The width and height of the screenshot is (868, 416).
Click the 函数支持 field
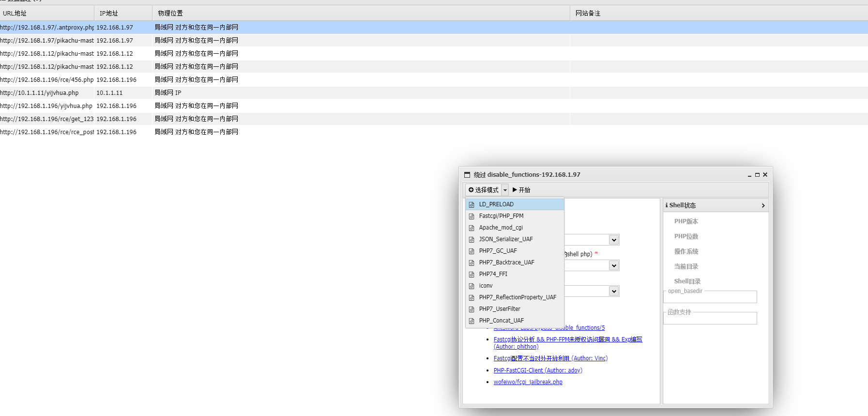tap(711, 318)
